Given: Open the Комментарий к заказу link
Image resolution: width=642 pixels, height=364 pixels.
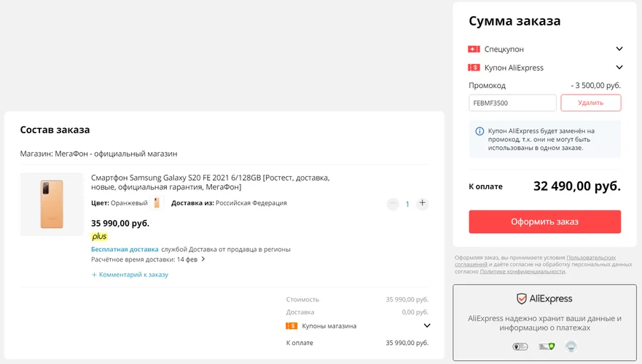Looking at the screenshot, I should pyautogui.click(x=130, y=274).
